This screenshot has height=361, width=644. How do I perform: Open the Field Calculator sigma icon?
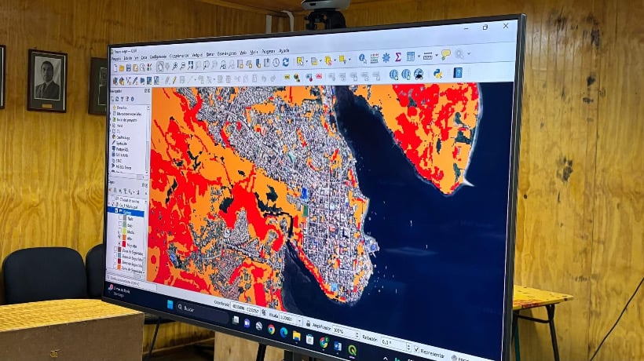tap(398, 57)
